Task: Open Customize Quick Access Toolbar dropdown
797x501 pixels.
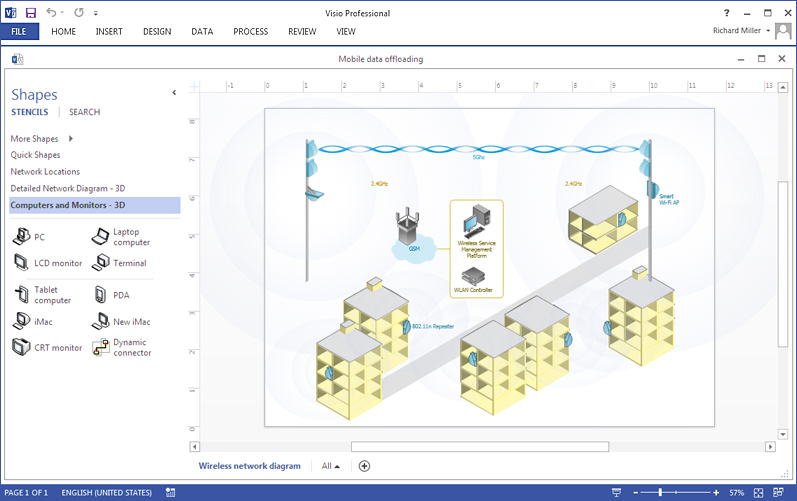Action: coord(96,13)
